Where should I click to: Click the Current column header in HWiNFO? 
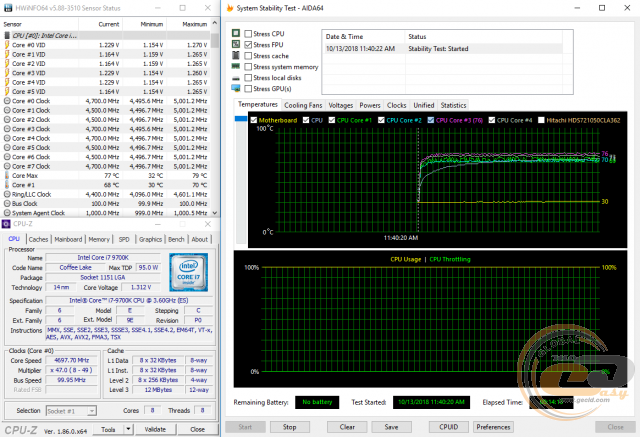pos(100,24)
